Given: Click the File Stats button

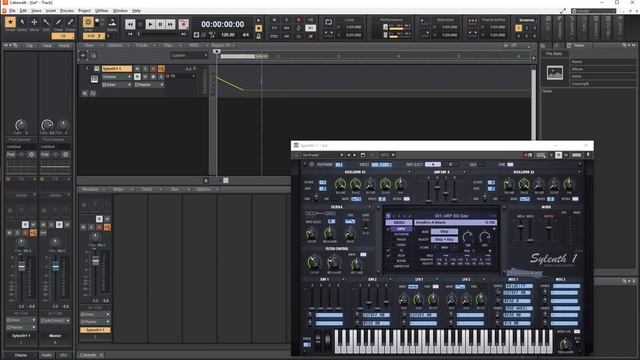Looking at the screenshot, I should (554, 54).
